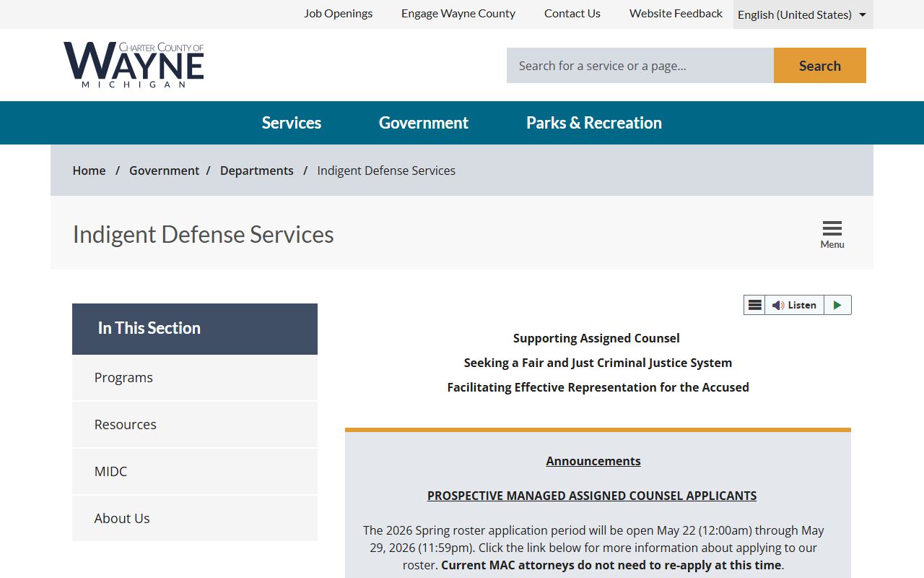Open the Services menu
The width and height of the screenshot is (924, 578).
(x=292, y=123)
